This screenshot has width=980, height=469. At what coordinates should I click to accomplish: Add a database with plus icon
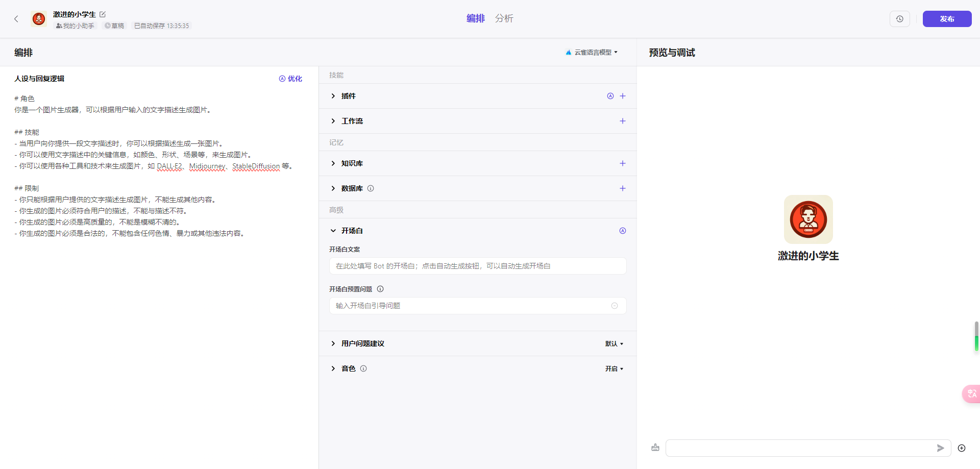(x=623, y=188)
